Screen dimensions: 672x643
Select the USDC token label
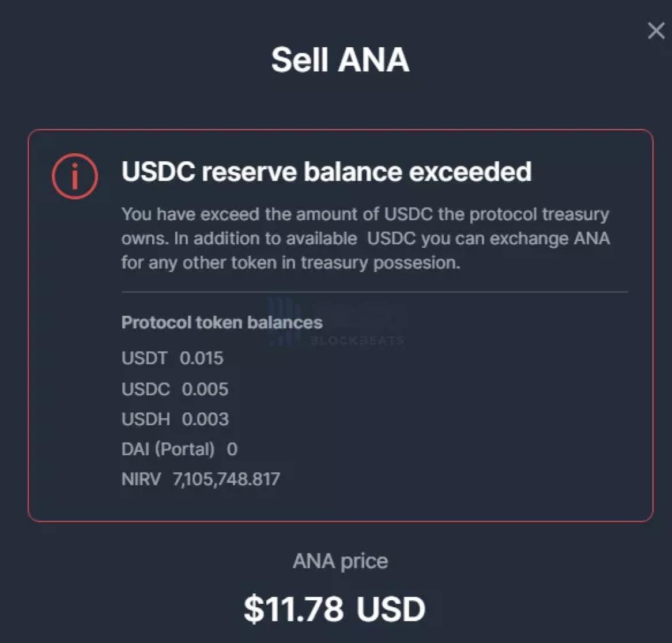point(145,389)
